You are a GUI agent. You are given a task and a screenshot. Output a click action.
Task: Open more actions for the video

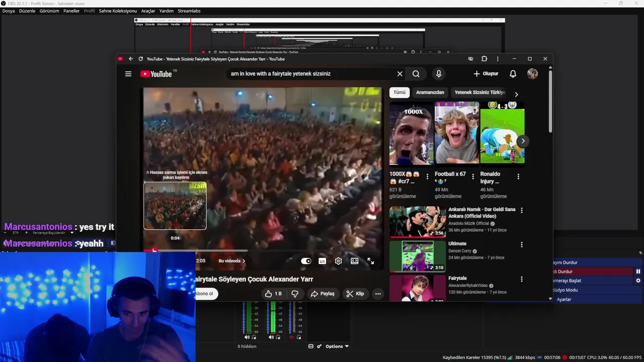[x=378, y=294]
